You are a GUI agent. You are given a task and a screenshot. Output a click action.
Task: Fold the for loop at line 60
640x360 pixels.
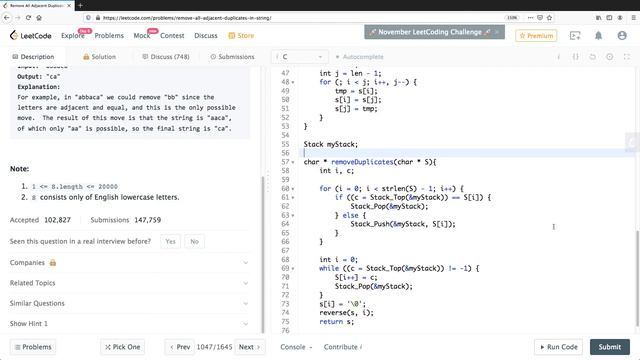point(293,189)
